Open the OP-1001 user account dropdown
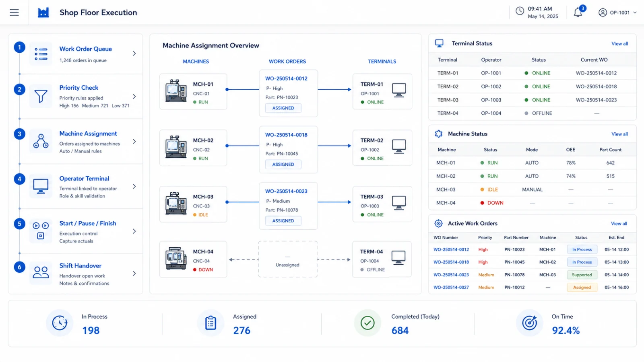The width and height of the screenshot is (644, 362). [x=617, y=12]
